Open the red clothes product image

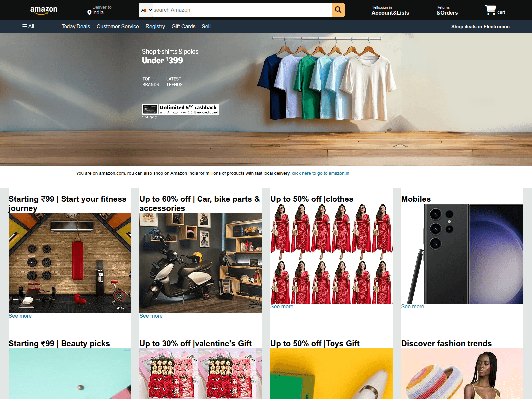pyautogui.click(x=331, y=254)
